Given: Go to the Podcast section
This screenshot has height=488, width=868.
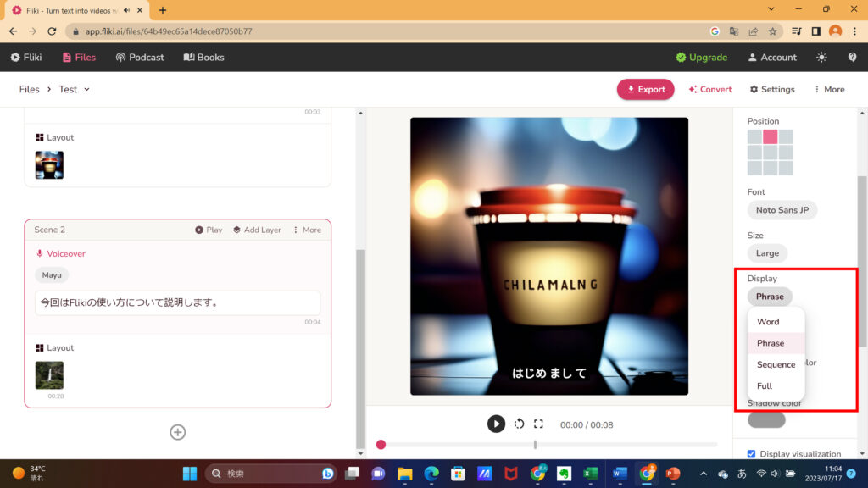Looking at the screenshot, I should (140, 57).
